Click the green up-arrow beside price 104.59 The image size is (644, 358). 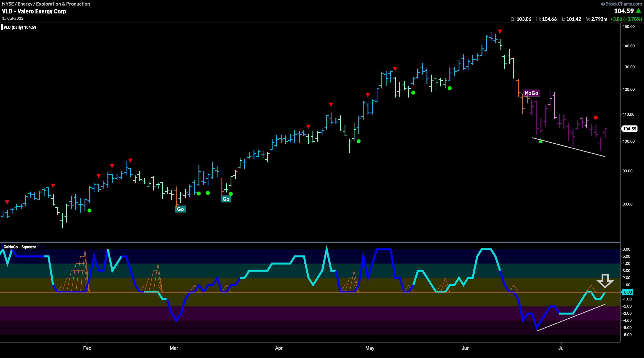coord(638,10)
